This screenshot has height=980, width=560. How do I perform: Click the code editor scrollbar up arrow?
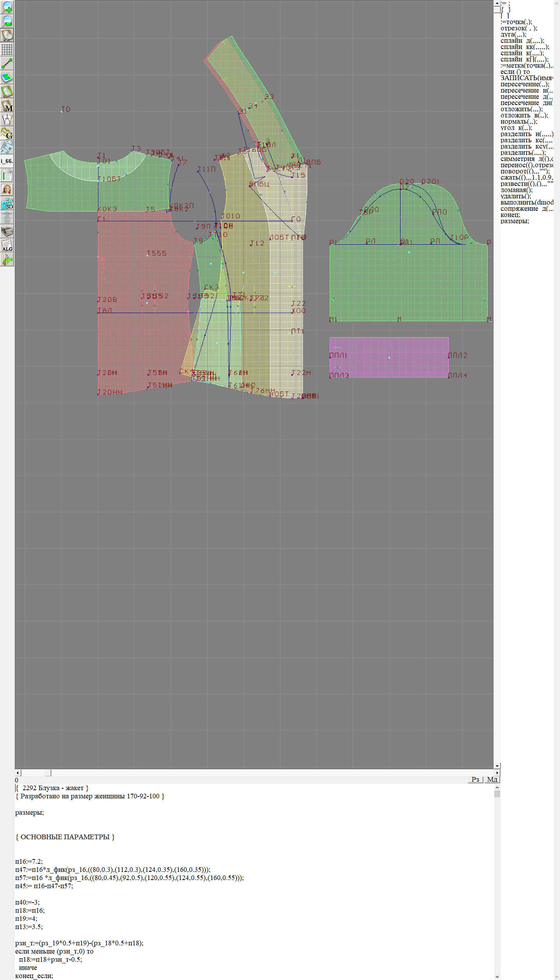497,787
